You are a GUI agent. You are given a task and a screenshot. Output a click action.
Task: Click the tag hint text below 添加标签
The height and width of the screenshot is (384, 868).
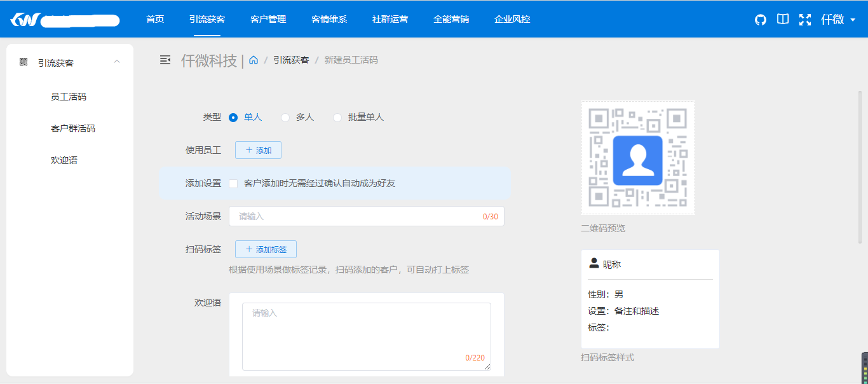[x=349, y=270]
